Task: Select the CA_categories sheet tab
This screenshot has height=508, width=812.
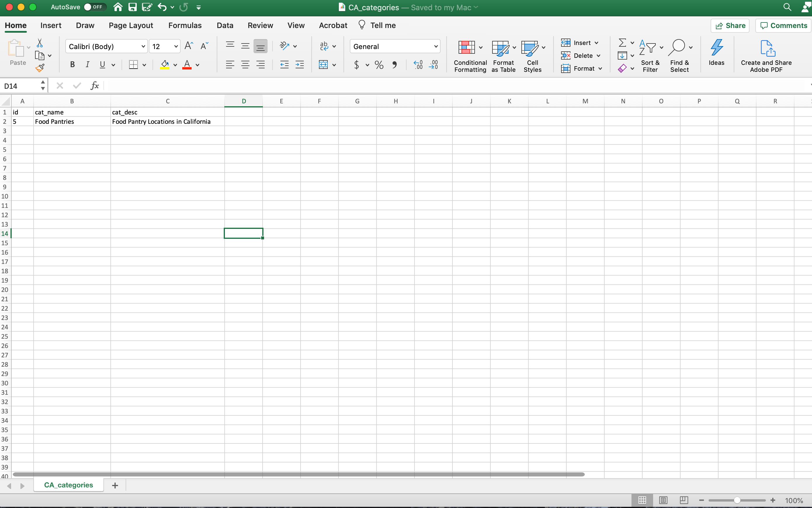Action: [69, 485]
